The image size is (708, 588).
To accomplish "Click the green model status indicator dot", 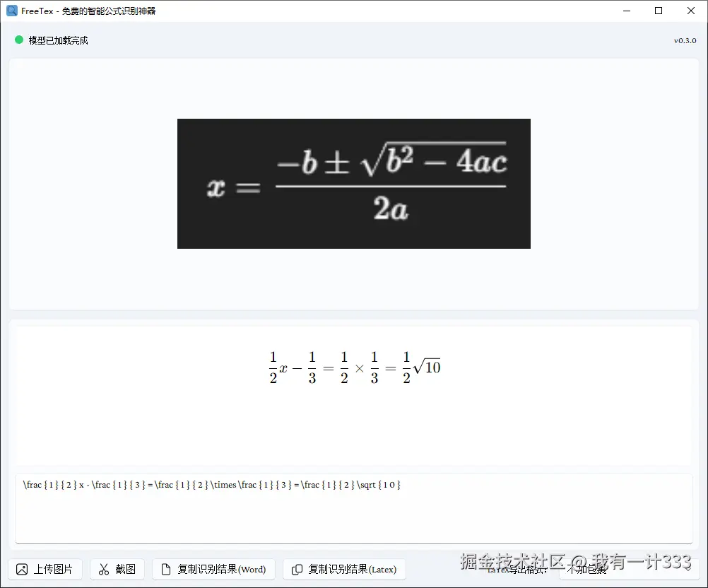I will pyautogui.click(x=18, y=40).
